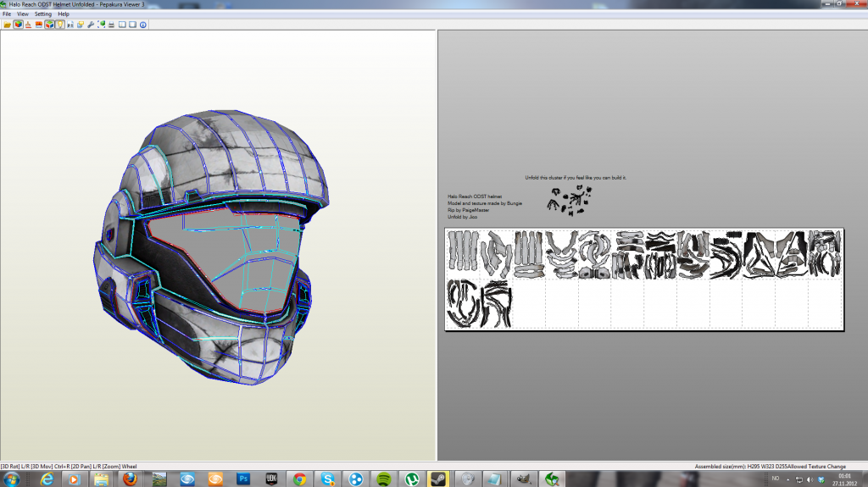The width and height of the screenshot is (868, 487).
Task: Click the stamp icon in toolbar
Action: click(x=27, y=25)
